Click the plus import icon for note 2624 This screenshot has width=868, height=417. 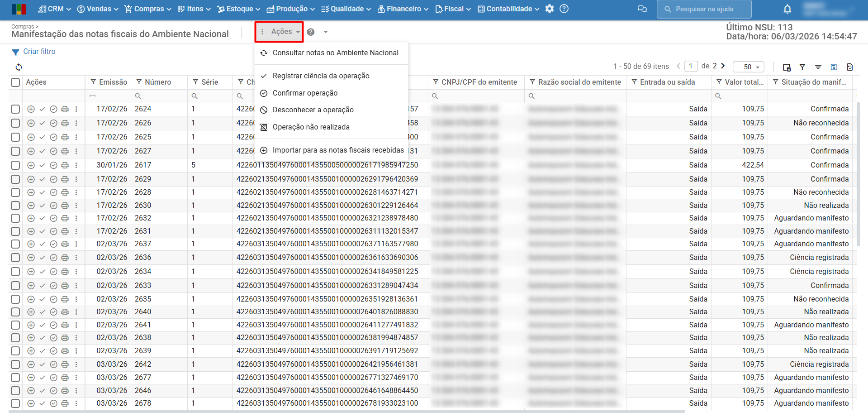point(31,109)
